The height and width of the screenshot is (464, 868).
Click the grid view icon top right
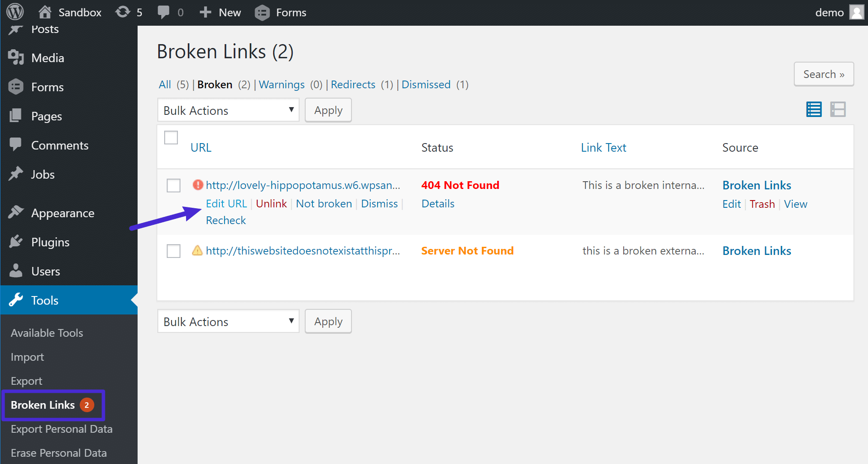(839, 109)
